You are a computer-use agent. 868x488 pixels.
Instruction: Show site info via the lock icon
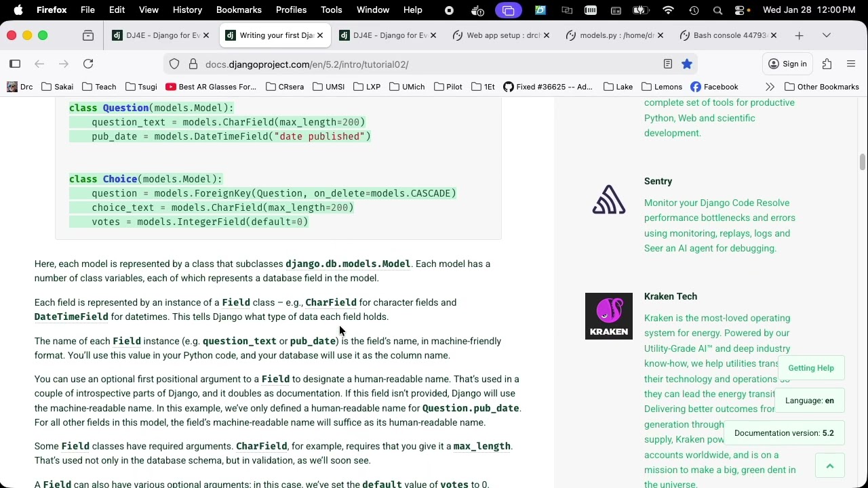point(193,64)
